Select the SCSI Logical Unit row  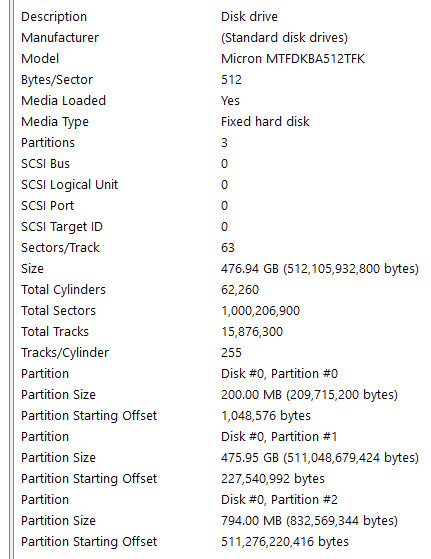point(222,185)
